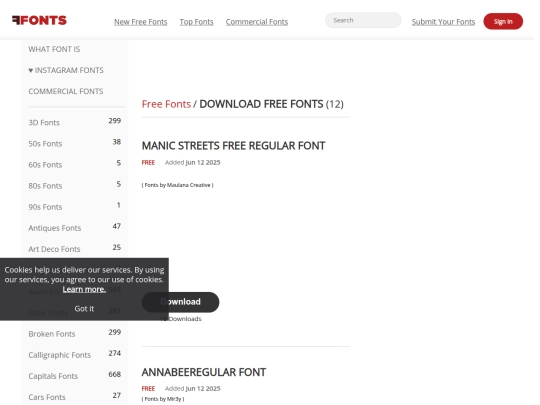The width and height of the screenshot is (540, 405).
Task: Select Antiques Fonts category
Action: (x=55, y=228)
